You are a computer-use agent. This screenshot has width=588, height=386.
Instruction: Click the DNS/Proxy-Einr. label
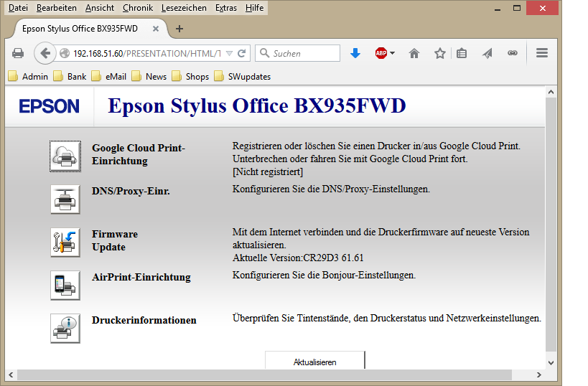click(131, 191)
